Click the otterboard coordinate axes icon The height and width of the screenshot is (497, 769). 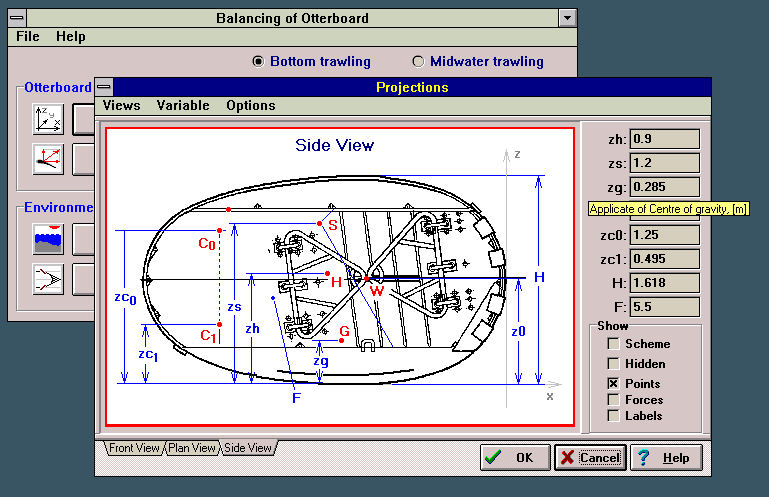point(48,119)
